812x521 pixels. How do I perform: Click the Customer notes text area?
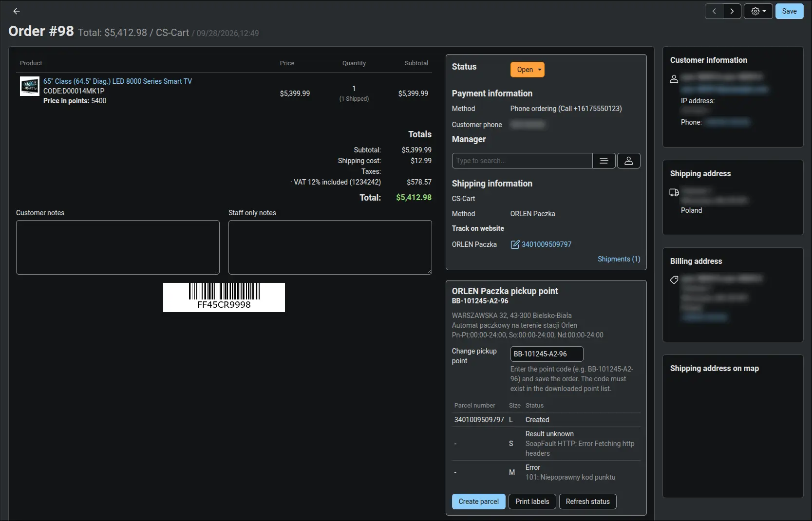[118, 247]
